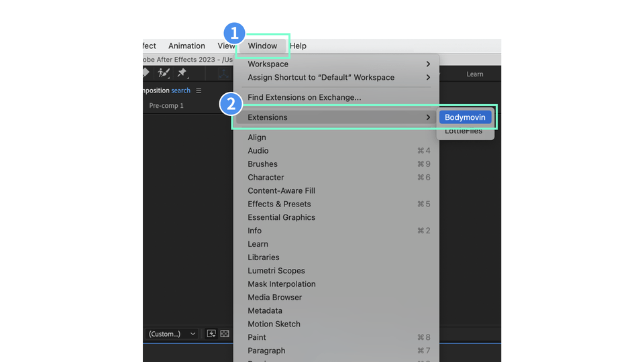
Task: Choose Bodymovin from the Extensions submenu
Action: 465,117
